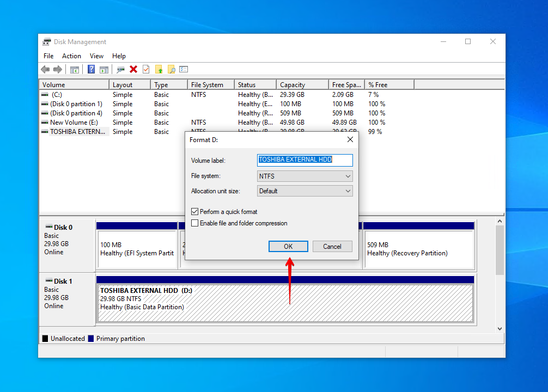Image resolution: width=548 pixels, height=392 pixels.
Task: Click the folder with magnifier icon
Action: (x=171, y=70)
